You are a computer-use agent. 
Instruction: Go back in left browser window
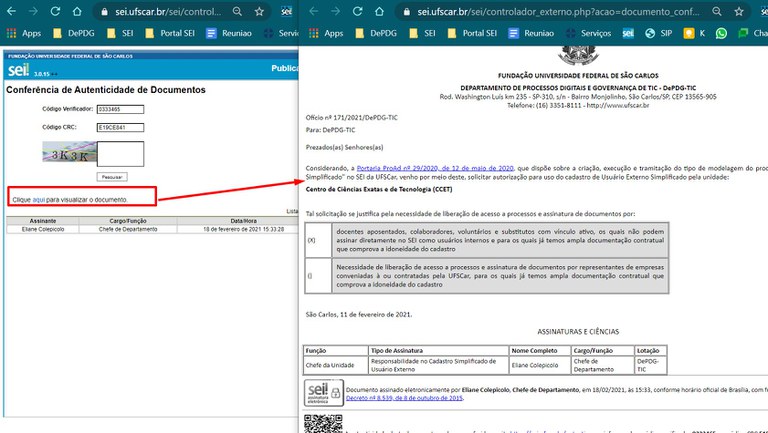pyautogui.click(x=11, y=11)
